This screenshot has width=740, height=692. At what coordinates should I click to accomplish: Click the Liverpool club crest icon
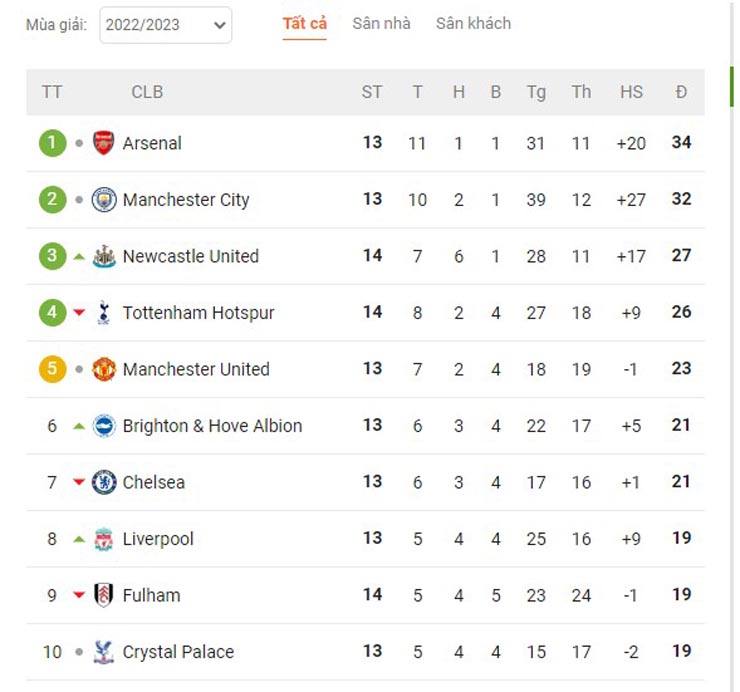(x=104, y=539)
